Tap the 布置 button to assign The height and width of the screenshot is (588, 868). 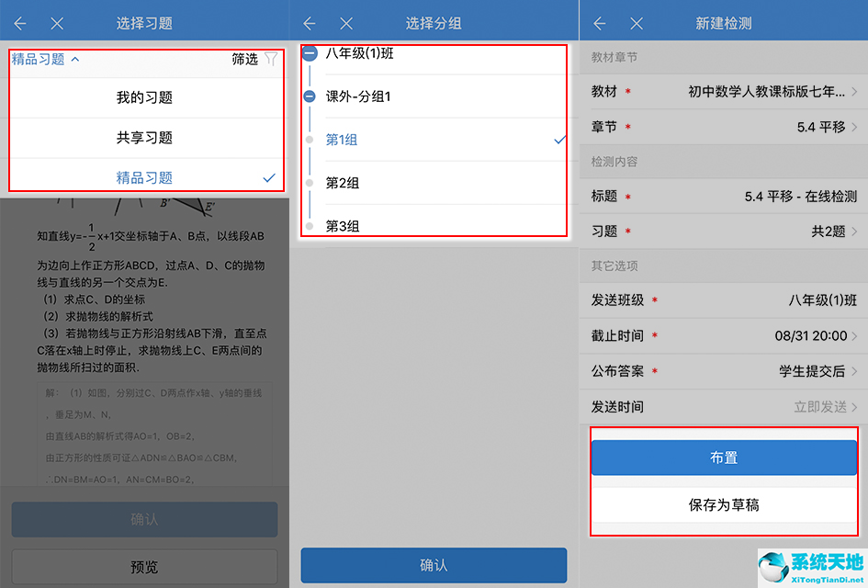(723, 458)
